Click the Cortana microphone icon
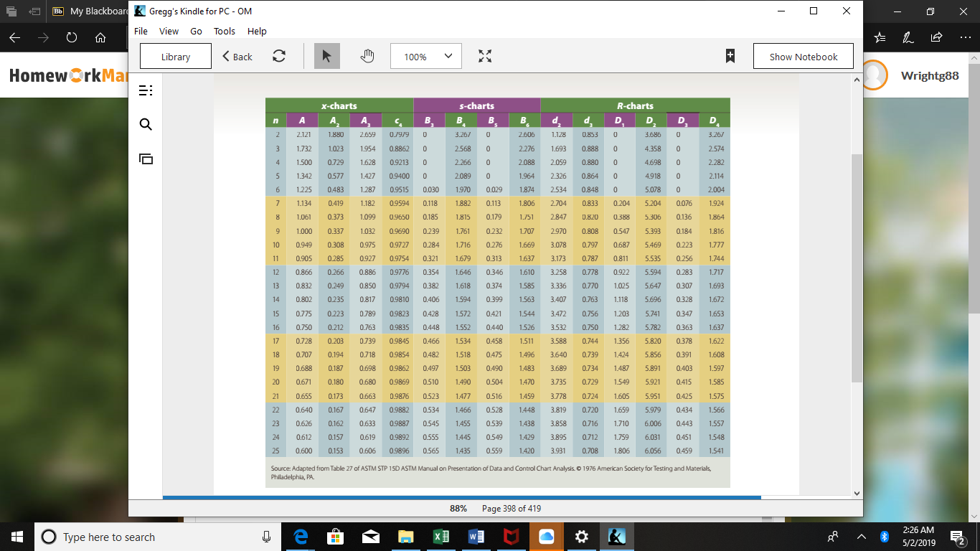The image size is (980, 551). [266, 537]
